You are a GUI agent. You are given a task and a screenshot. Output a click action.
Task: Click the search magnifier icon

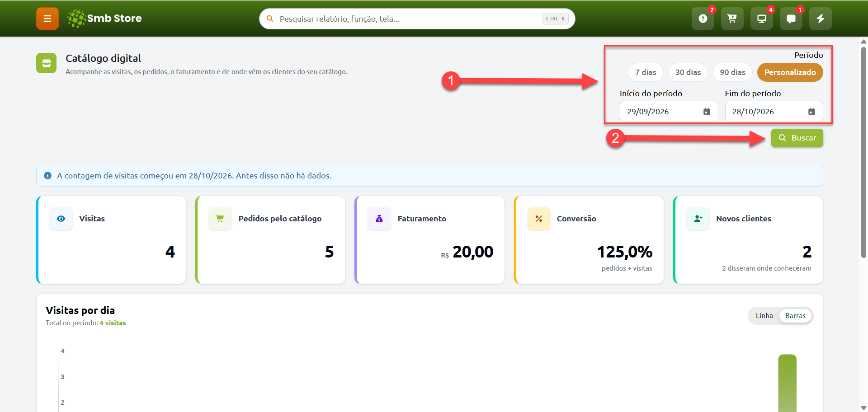(x=270, y=19)
